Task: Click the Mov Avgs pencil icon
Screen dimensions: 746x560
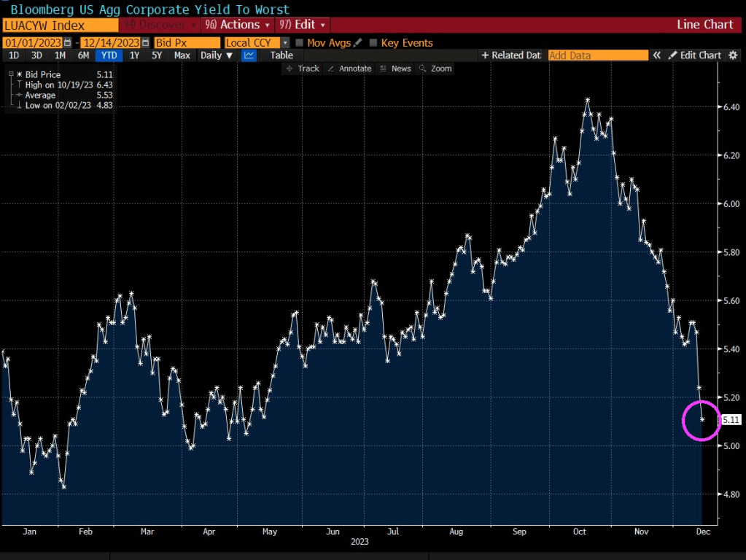Action: coord(357,43)
